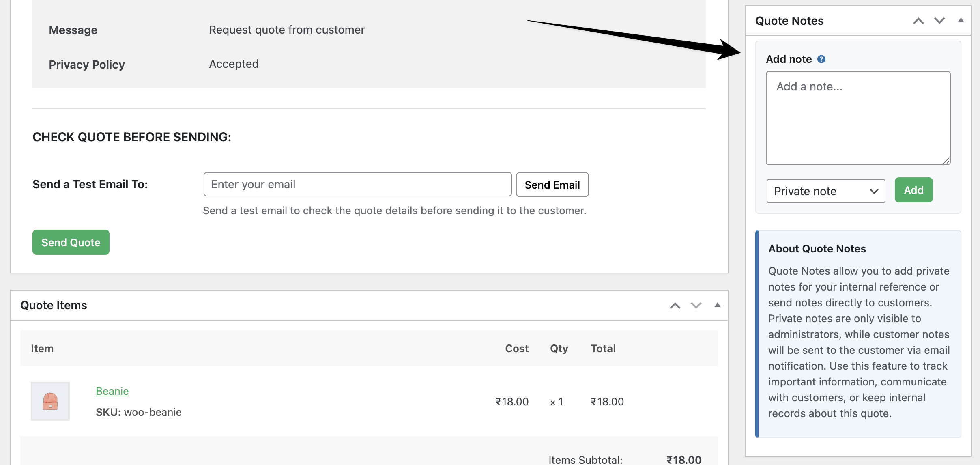Open the Private note type dropdown
980x465 pixels.
(x=825, y=191)
